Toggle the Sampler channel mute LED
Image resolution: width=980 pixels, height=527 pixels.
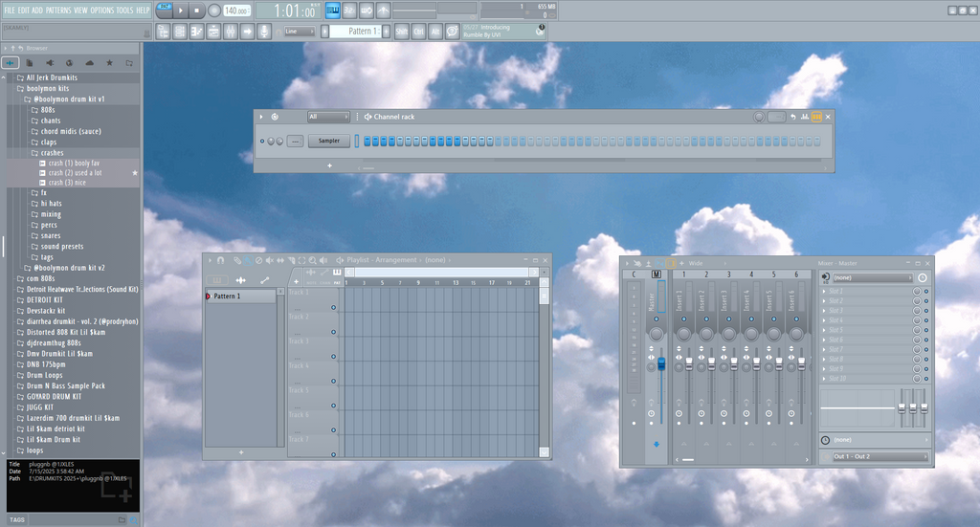pos(262,142)
